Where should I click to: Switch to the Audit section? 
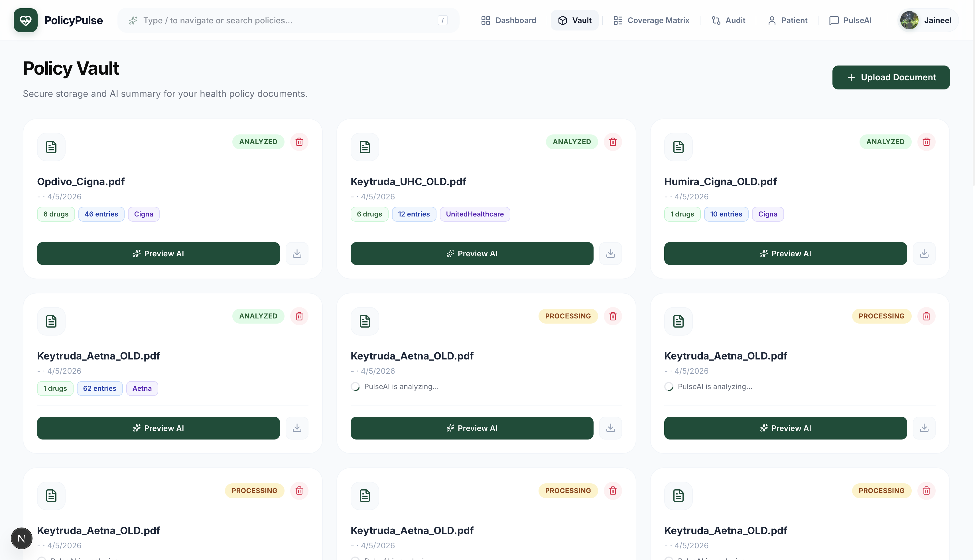pyautogui.click(x=728, y=21)
